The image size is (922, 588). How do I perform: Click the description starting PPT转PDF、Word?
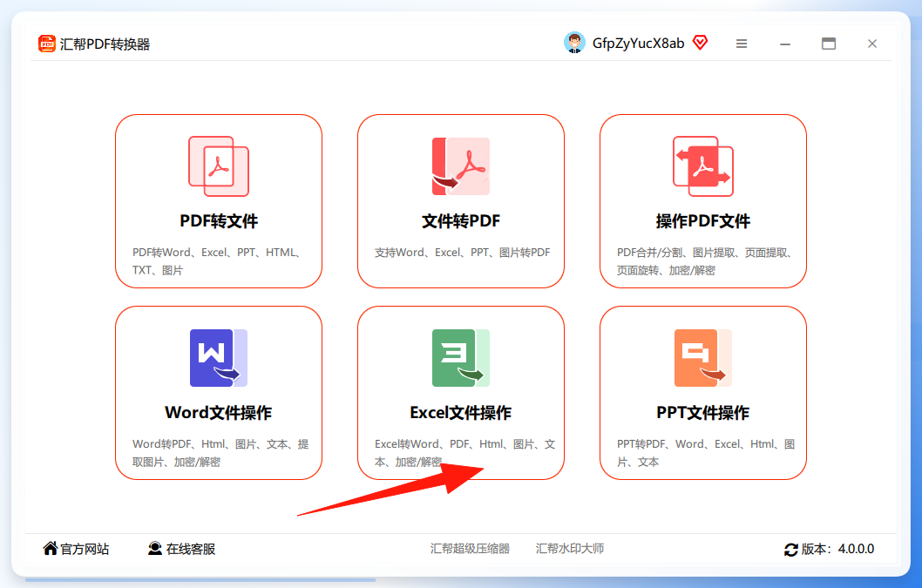(x=706, y=453)
